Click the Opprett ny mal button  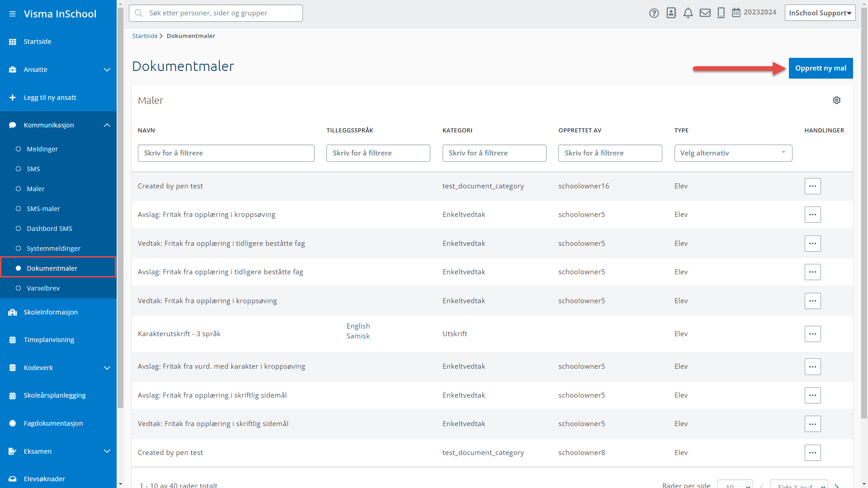coord(821,68)
